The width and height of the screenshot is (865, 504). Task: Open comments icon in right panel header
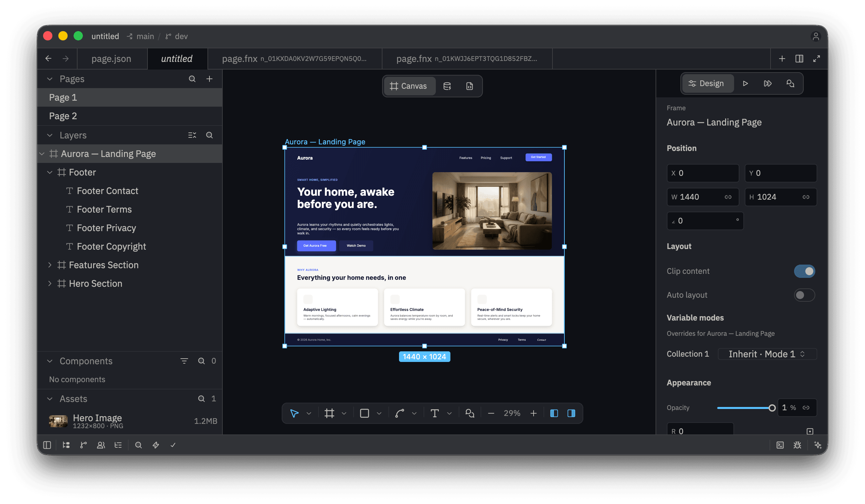(x=790, y=83)
